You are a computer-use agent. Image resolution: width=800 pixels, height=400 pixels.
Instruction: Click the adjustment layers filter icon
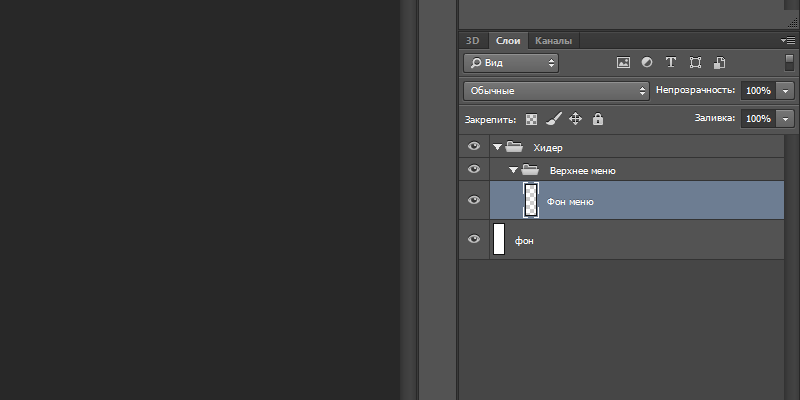[647, 62]
